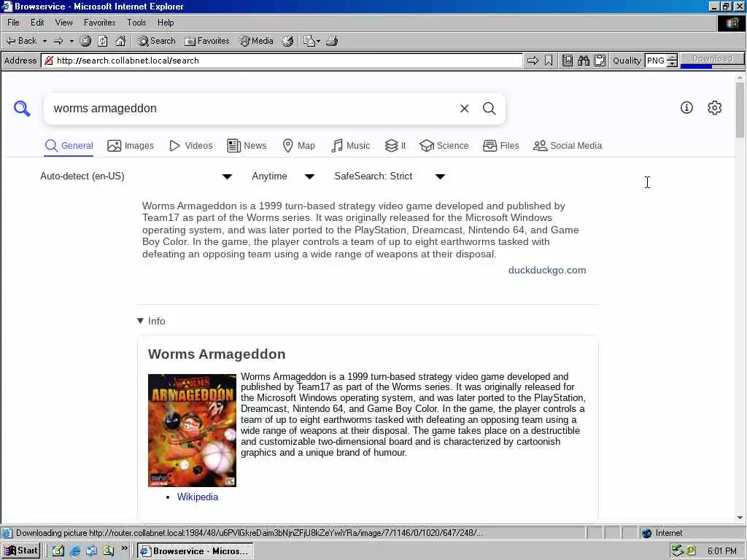Click the Forward arrow toolbar button
This screenshot has width=747, height=560.
click(58, 41)
